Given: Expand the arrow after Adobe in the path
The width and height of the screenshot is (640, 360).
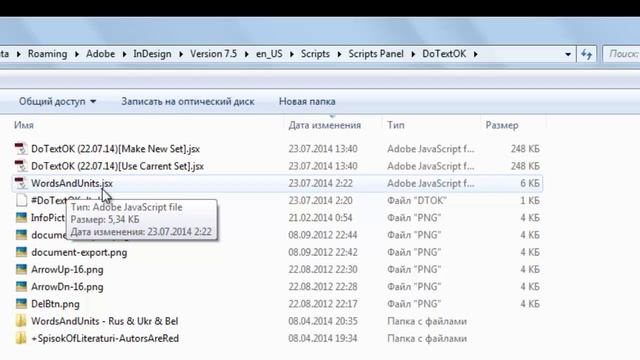Looking at the screenshot, I should pos(124,54).
